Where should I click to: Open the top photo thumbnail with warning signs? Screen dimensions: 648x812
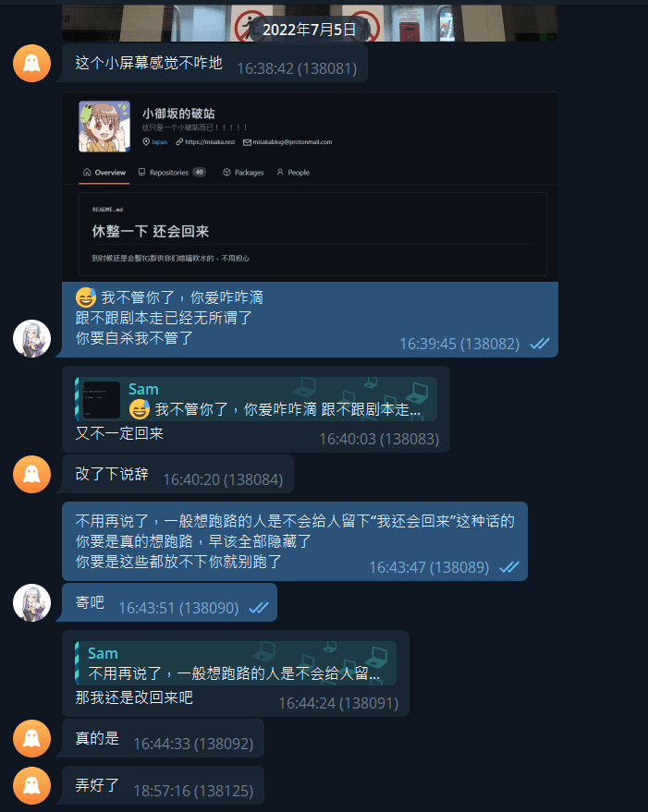[310, 23]
